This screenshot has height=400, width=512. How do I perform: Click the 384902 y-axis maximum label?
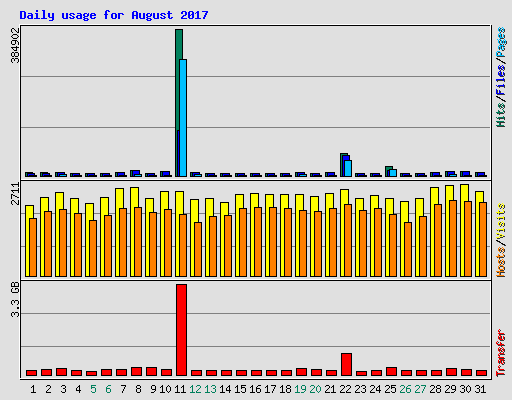point(15,45)
